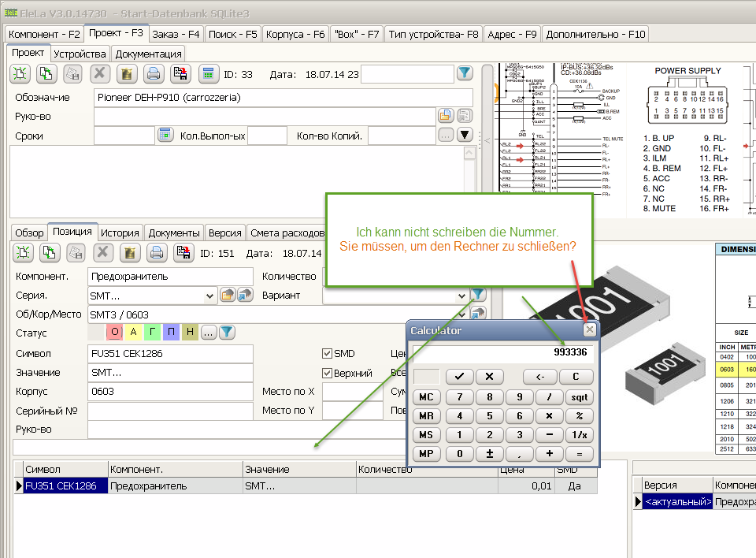Viewport: 756px width, 558px height.
Task: Click the trash can icon in position toolbar
Action: (x=130, y=252)
